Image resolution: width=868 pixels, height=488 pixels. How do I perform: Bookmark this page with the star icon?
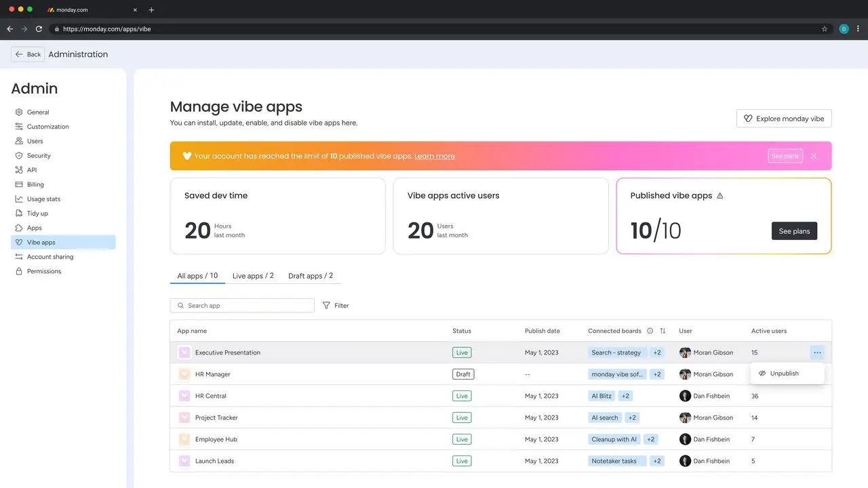[825, 29]
